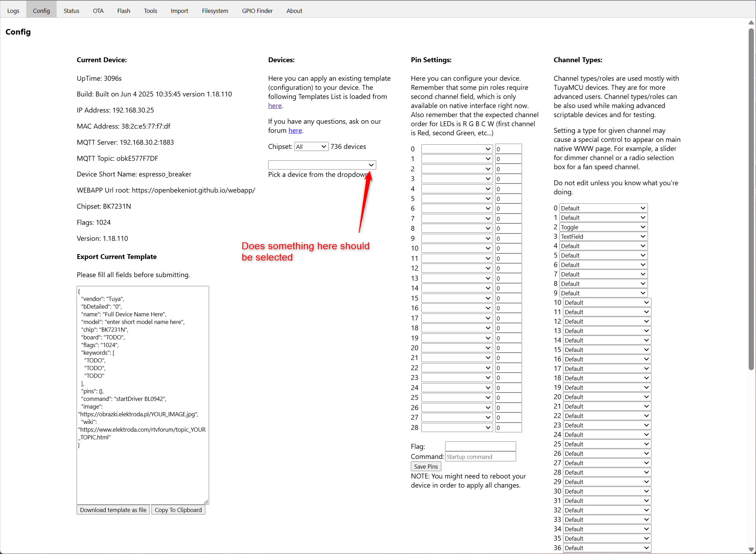Open channel 36 type dropdown
The height and width of the screenshot is (554, 756).
607,548
